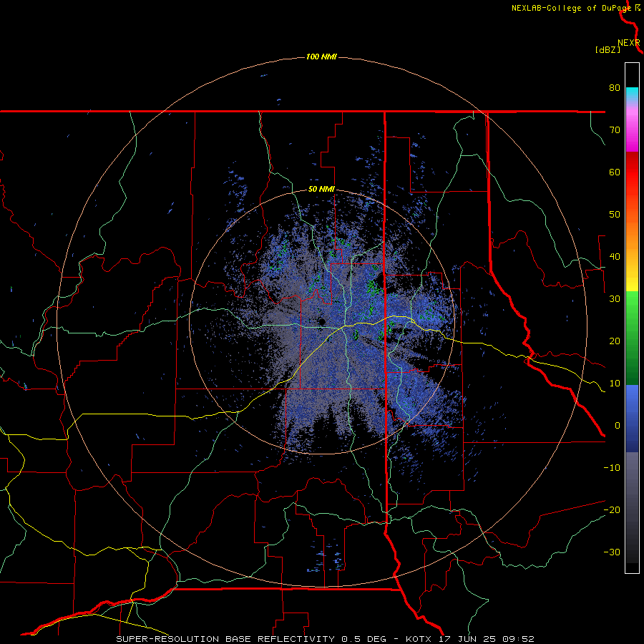The width and height of the screenshot is (644, 644).
Task: Click the Super-Resolution Base Reflectivity caption
Action: coord(326,639)
